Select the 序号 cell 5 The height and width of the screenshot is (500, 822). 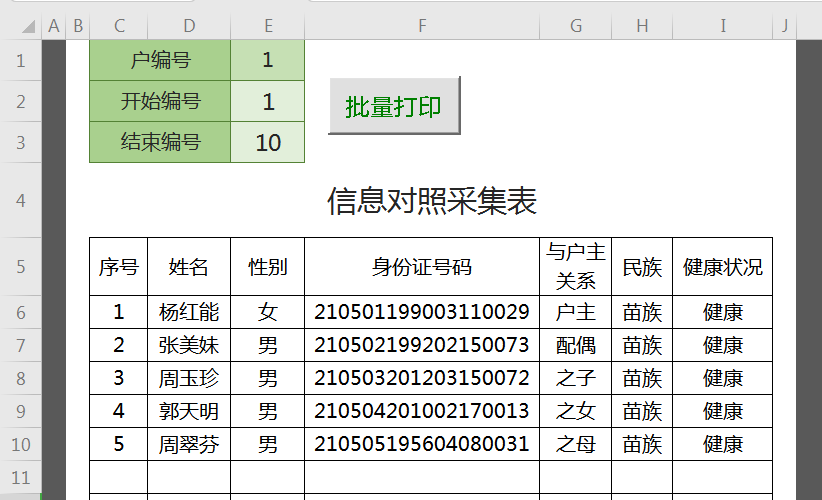[119, 444]
